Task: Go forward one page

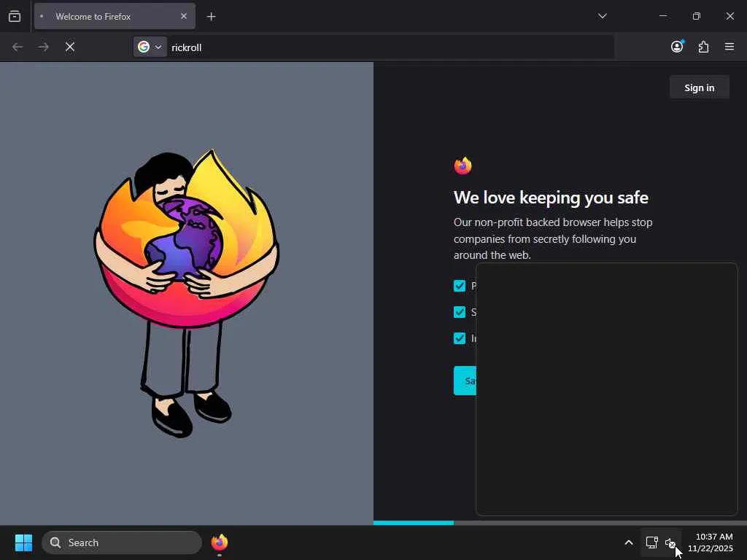Action: 43,47
